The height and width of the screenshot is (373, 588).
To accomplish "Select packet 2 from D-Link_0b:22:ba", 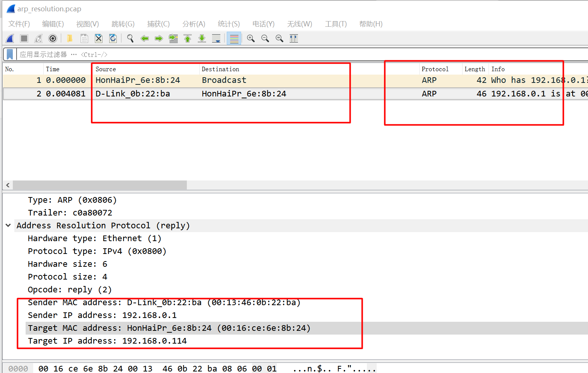I will [x=295, y=94].
